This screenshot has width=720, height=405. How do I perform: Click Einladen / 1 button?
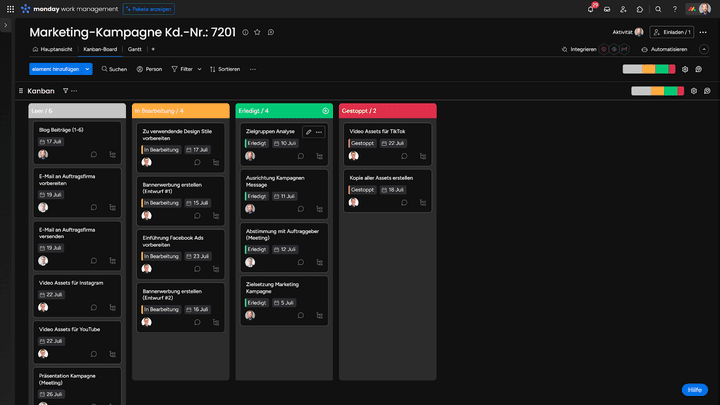pyautogui.click(x=672, y=32)
